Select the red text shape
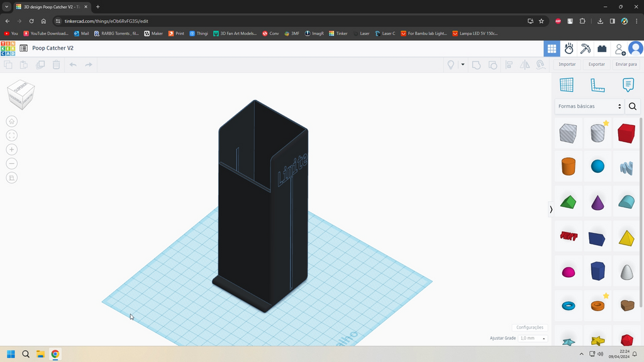644x362 pixels. (x=569, y=236)
